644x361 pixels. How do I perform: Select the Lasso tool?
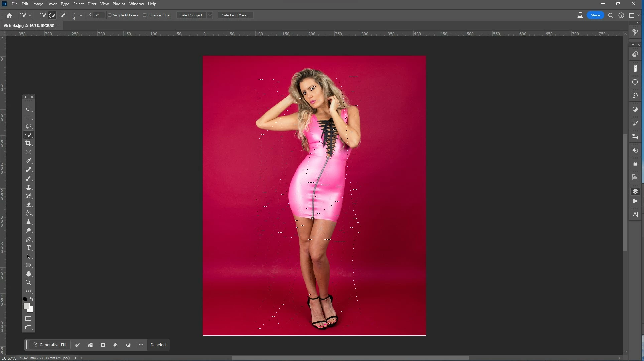point(28,126)
